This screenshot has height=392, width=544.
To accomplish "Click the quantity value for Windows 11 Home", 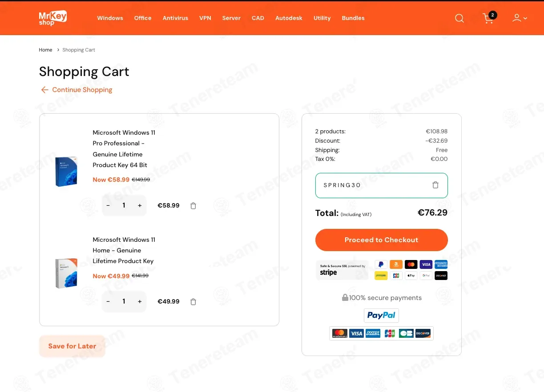I will pyautogui.click(x=124, y=301).
